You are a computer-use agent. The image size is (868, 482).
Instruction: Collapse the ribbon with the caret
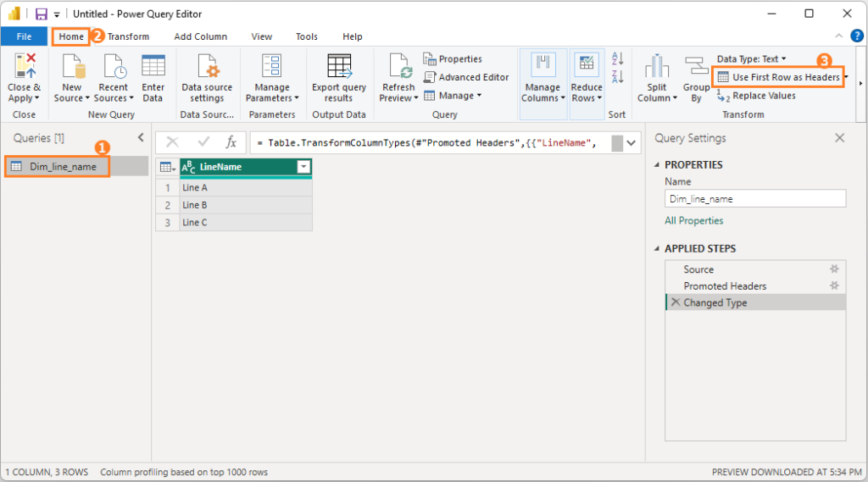[x=838, y=36]
